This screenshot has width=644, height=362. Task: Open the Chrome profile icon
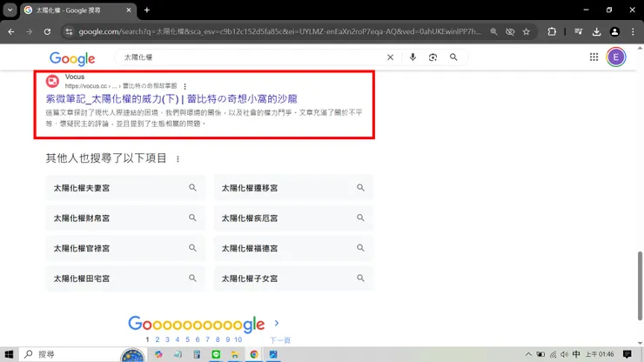point(614,31)
